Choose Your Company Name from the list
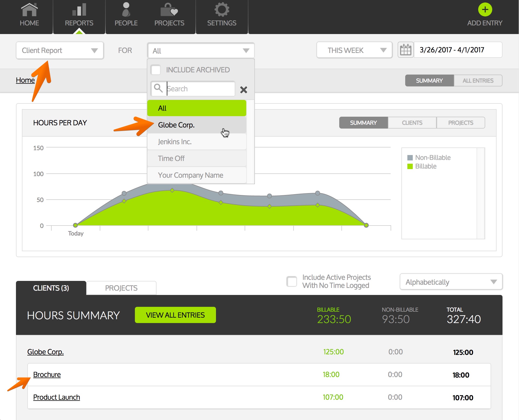 [197, 175]
